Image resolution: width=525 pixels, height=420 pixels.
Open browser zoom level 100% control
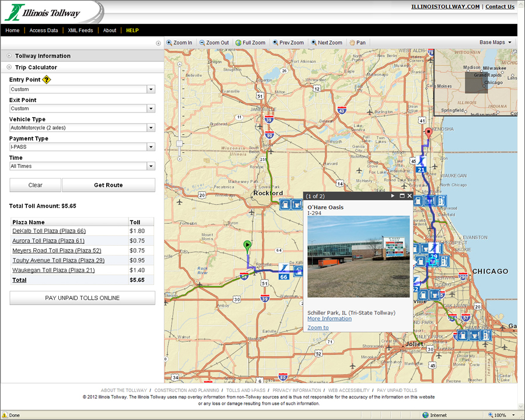[502, 415]
